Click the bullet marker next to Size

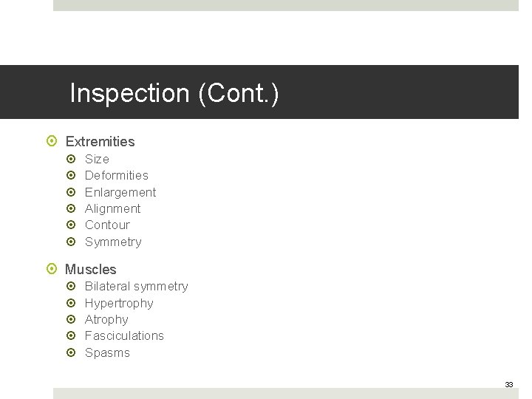click(71, 159)
